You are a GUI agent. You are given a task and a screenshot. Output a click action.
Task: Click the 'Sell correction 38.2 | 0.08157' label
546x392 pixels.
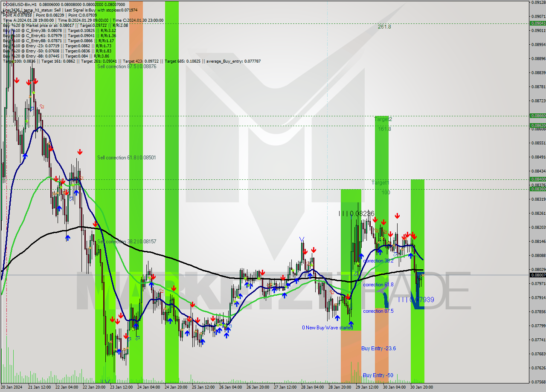tap(126, 242)
